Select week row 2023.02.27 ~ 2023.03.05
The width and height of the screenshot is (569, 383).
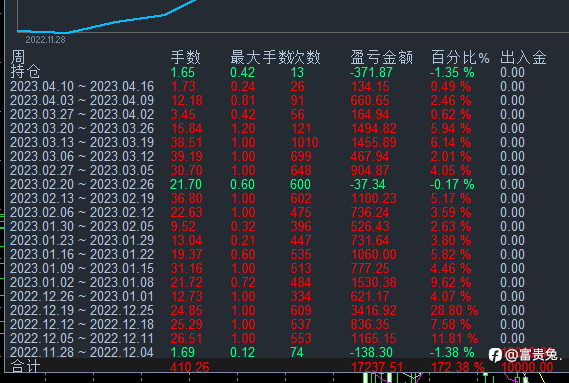[x=82, y=170]
